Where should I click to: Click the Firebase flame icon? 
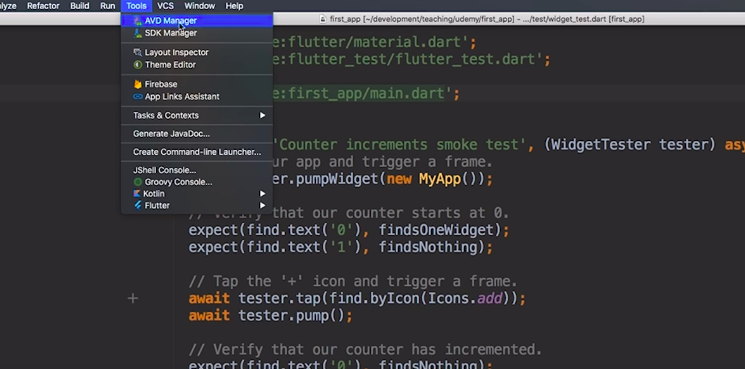point(137,84)
